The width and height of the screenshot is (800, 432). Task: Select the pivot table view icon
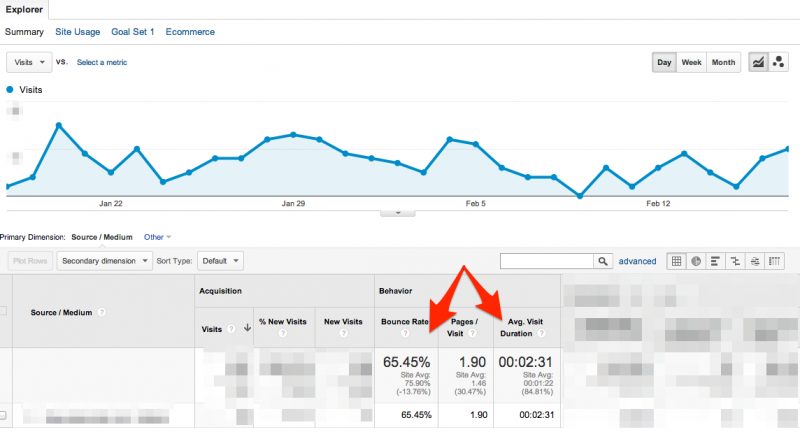click(x=775, y=261)
